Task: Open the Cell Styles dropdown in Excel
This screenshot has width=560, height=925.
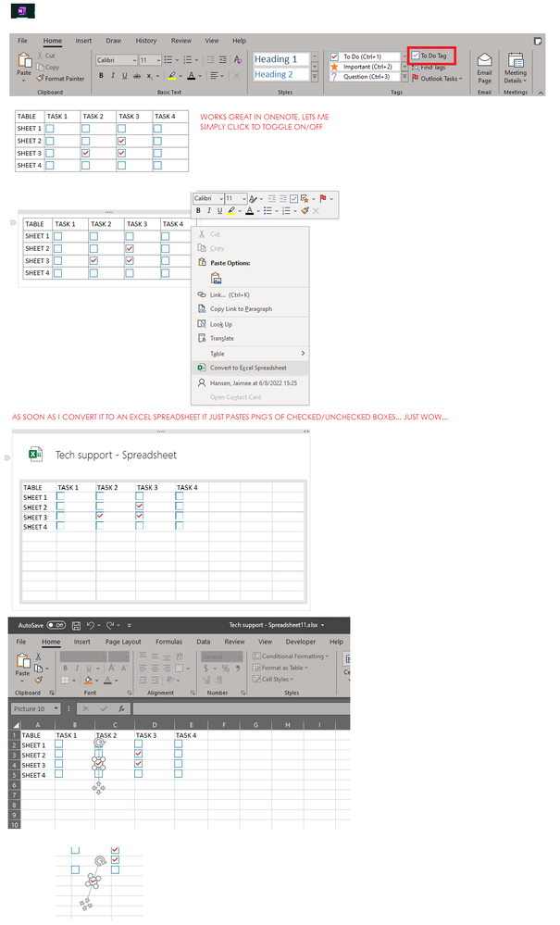Action: [273, 679]
